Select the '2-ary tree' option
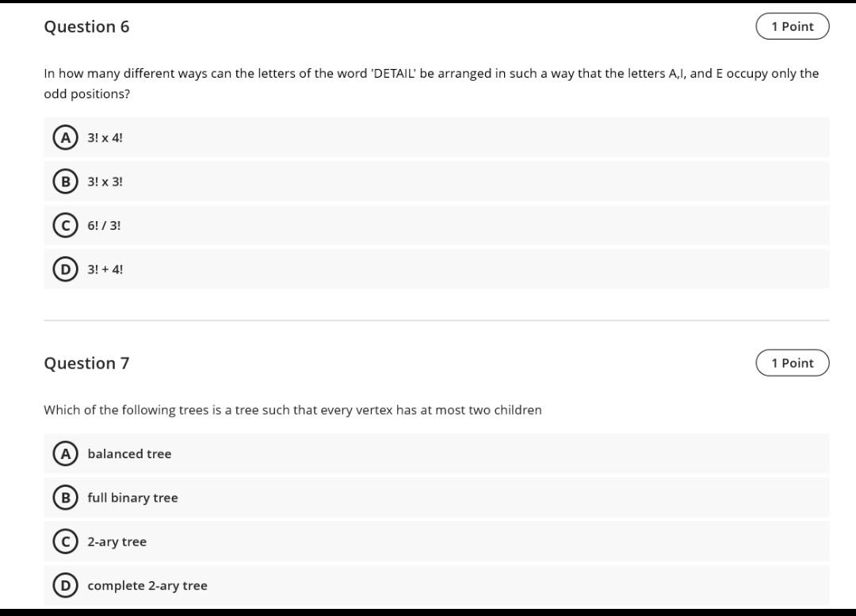The image size is (856, 616). 116,541
